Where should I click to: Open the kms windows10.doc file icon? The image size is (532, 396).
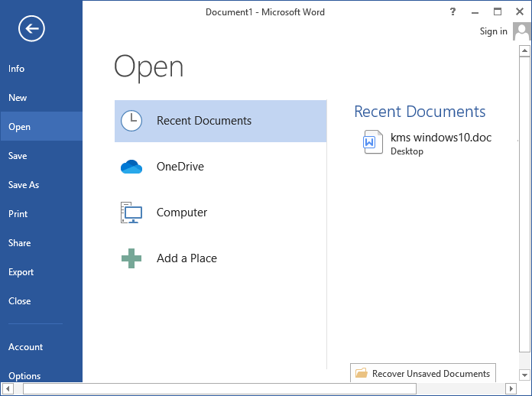(x=373, y=143)
